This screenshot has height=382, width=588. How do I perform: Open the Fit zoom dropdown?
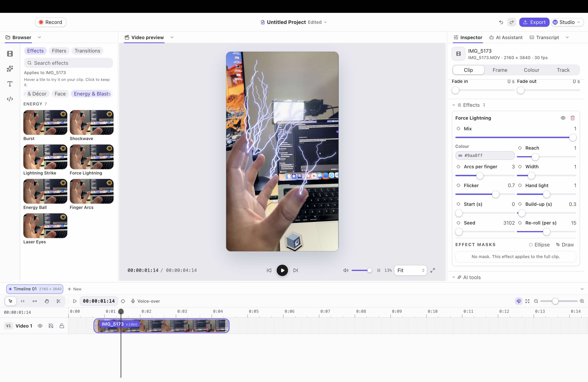(410, 270)
